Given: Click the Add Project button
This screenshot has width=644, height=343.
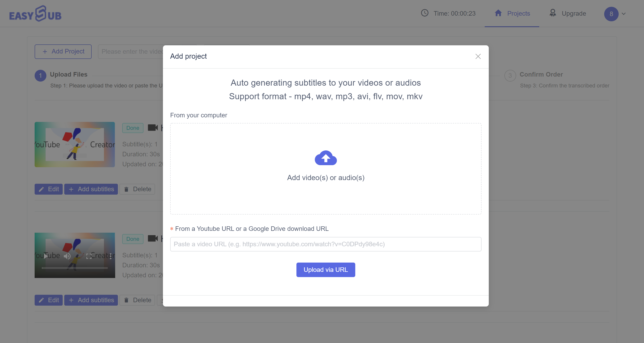Looking at the screenshot, I should [63, 52].
